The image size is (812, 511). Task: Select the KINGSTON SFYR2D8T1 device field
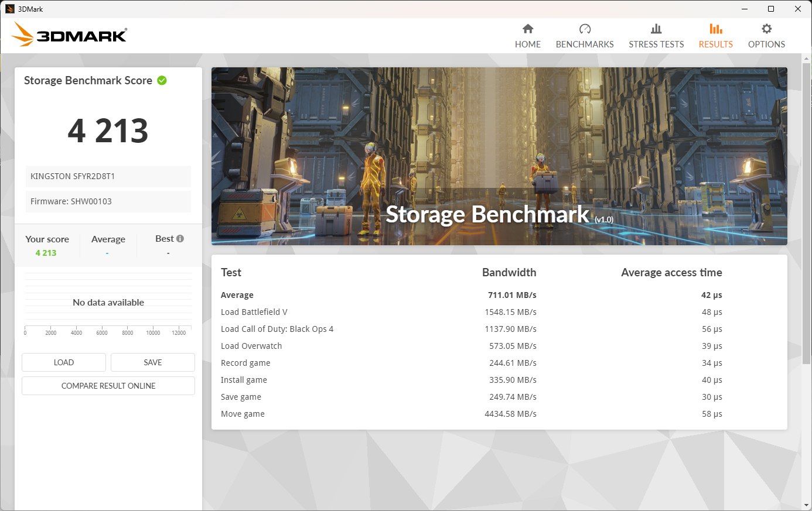pyautogui.click(x=108, y=176)
